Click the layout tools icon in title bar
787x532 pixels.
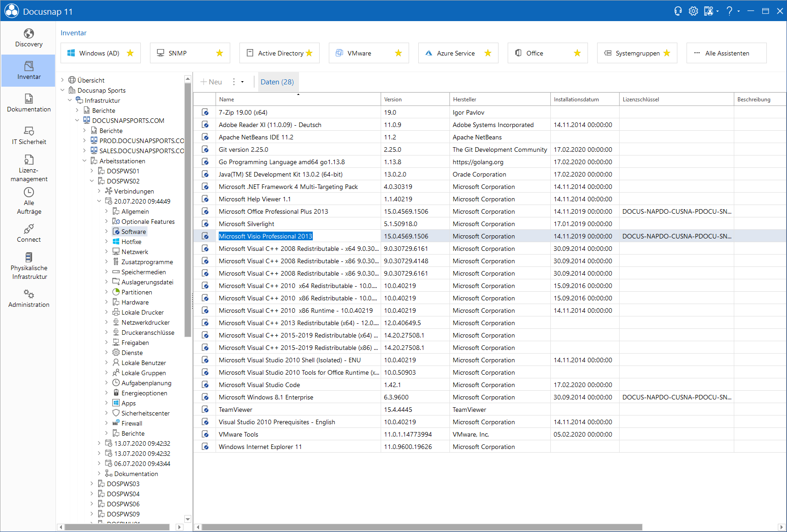[709, 11]
